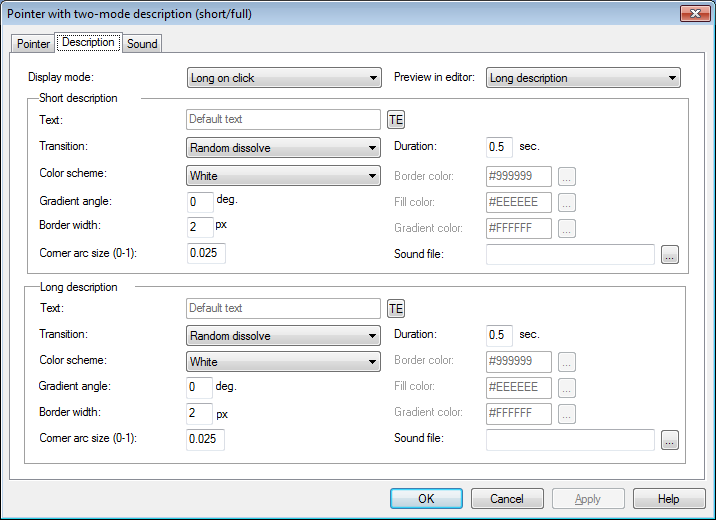The image size is (716, 520).
Task: Click Short description Duration field
Action: tap(499, 147)
